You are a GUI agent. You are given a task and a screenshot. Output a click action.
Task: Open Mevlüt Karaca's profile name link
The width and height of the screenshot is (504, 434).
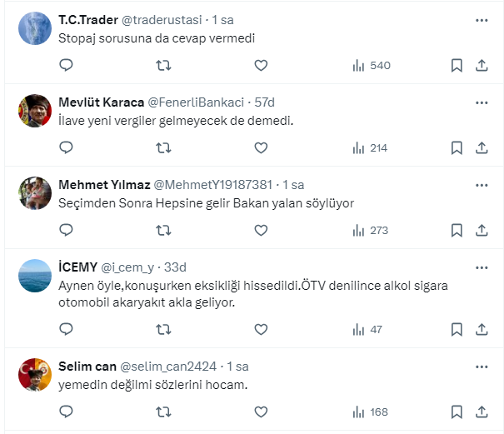101,102
